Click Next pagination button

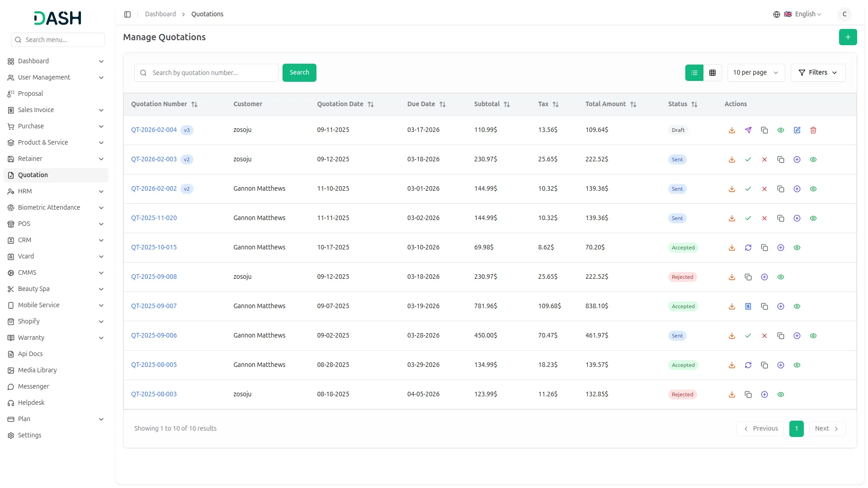point(827,428)
